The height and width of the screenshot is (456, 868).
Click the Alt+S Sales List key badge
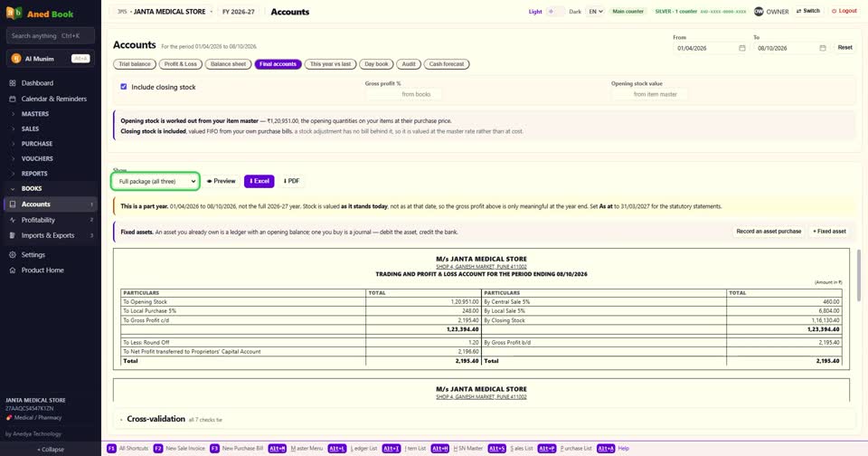[x=496, y=448]
